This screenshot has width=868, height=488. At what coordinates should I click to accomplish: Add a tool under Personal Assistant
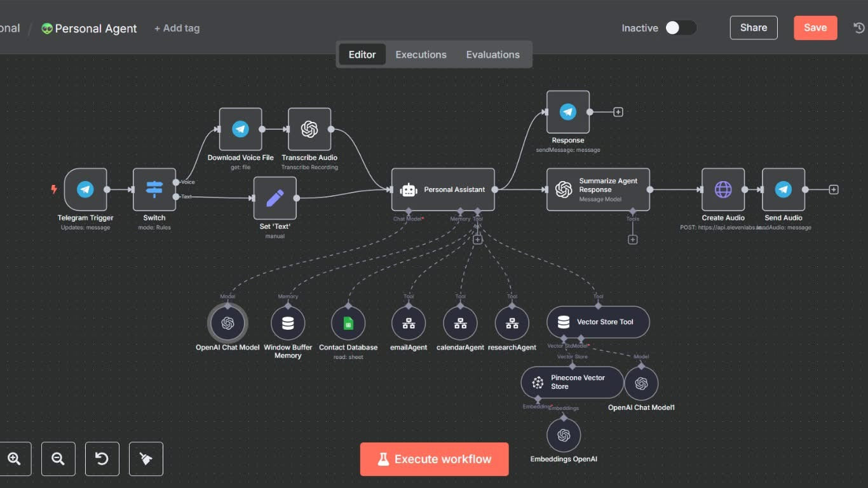(477, 240)
